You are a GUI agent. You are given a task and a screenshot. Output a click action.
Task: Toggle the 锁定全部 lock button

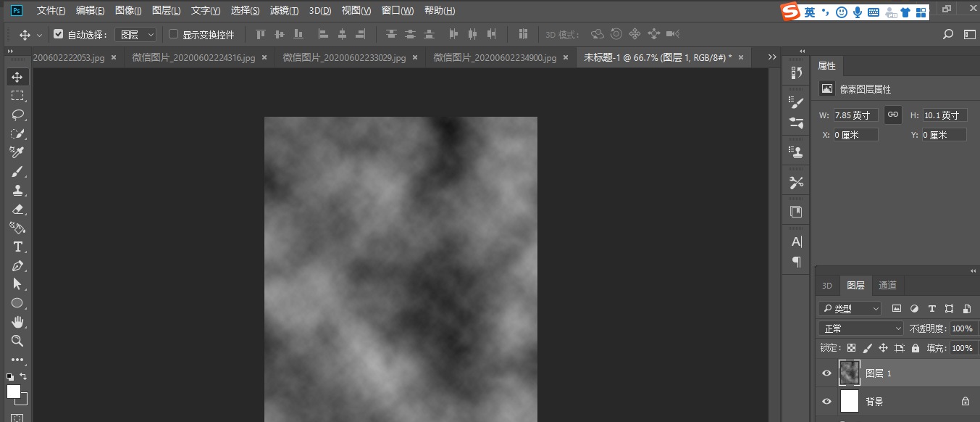tap(916, 348)
